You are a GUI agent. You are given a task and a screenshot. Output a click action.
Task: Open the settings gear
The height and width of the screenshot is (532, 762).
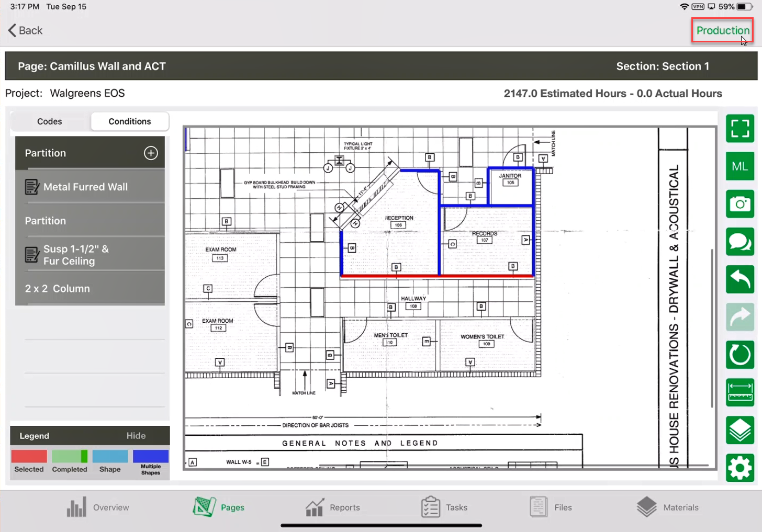pos(739,468)
